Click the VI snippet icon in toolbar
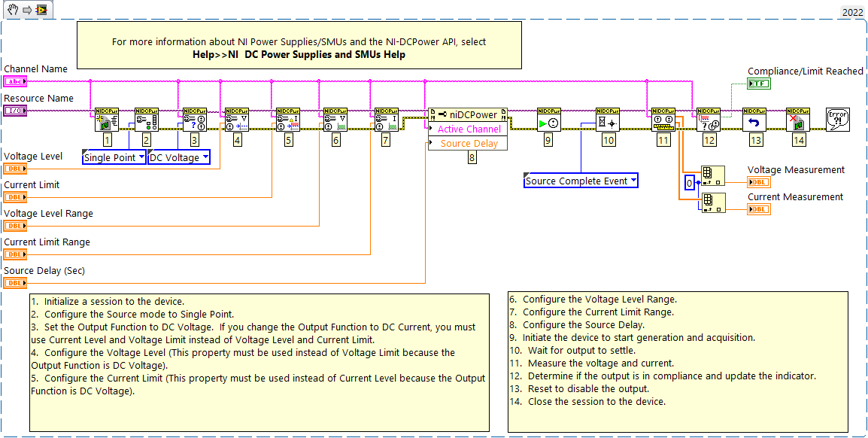Image resolution: width=868 pixels, height=438 pixels. pyautogui.click(x=41, y=9)
